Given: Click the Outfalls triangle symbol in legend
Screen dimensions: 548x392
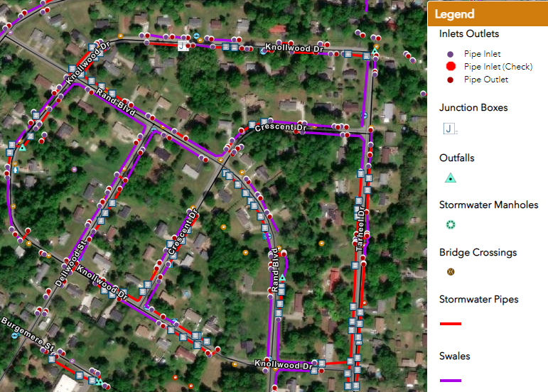Looking at the screenshot, I should (x=451, y=178).
